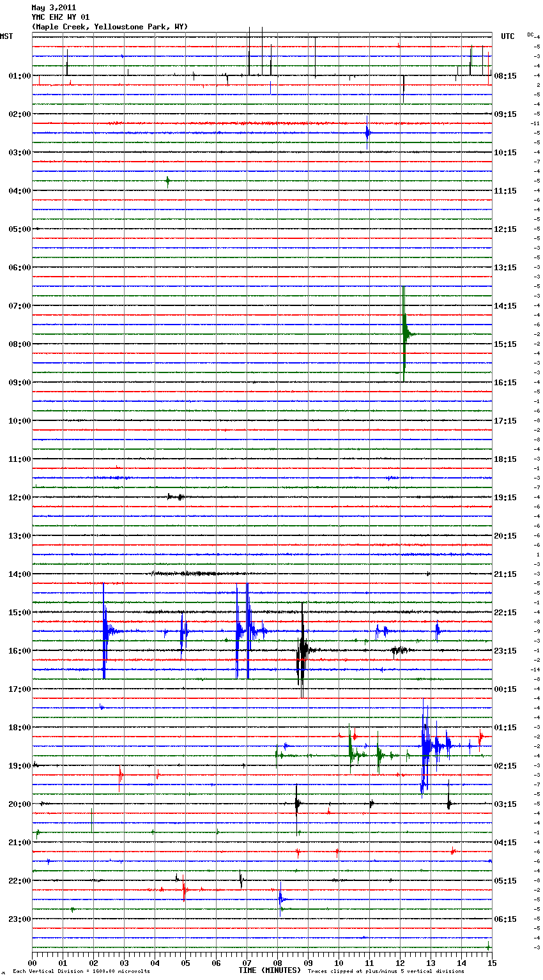
Task: Click the "18:15" UTC time label
Action: coord(505,459)
